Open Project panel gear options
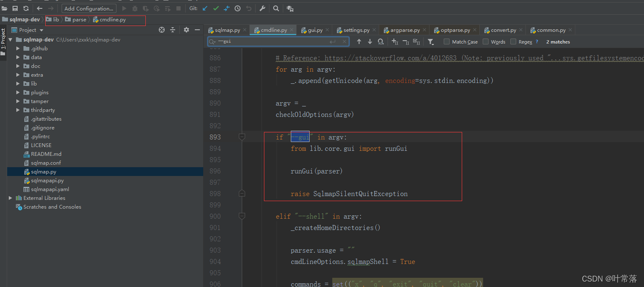 (x=186, y=30)
